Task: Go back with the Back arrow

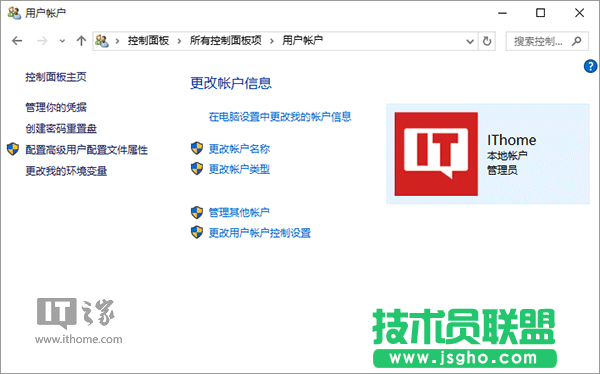Action: (x=17, y=41)
